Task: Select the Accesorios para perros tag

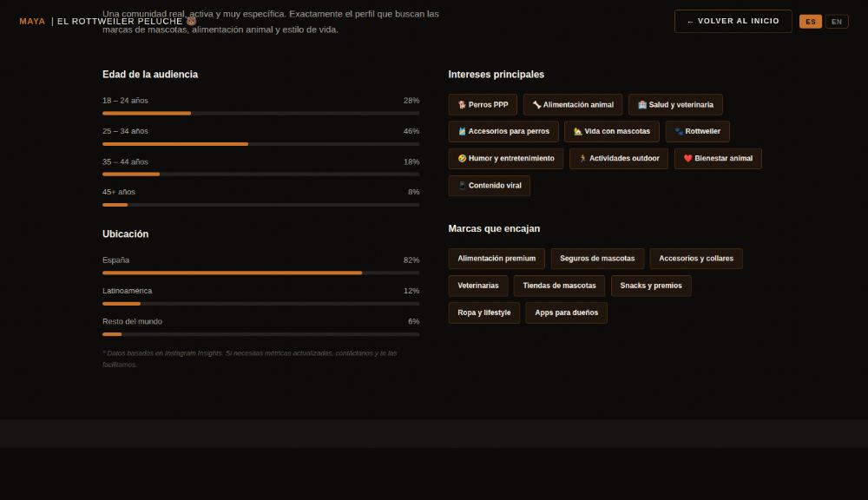Action: click(503, 131)
